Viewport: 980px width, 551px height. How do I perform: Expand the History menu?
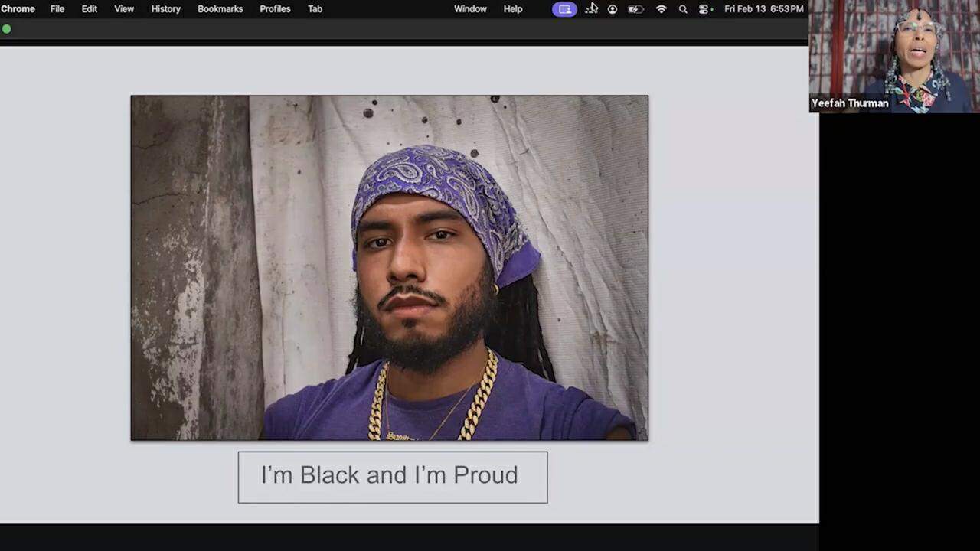(165, 9)
